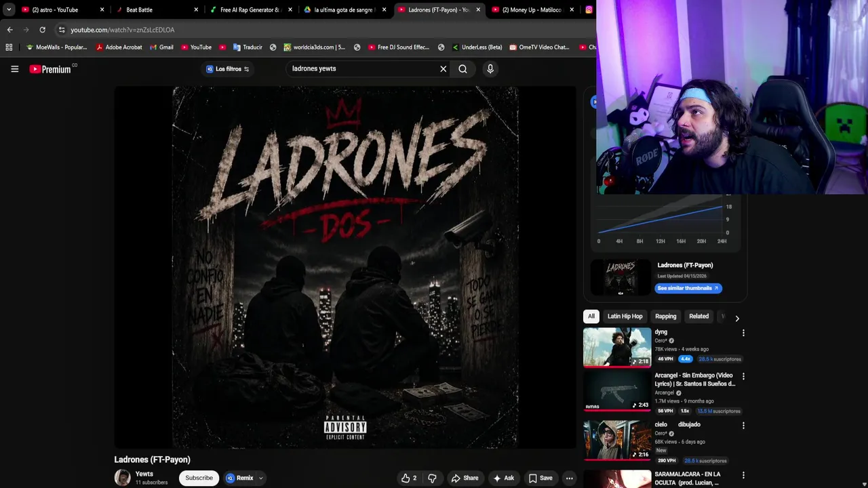Select the Latin Hip Hop chip
Viewport: 868px width, 488px height.
pos(625,317)
